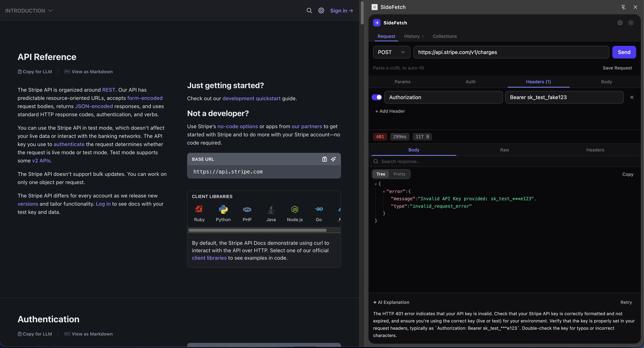
Task: Copy the response body
Action: 628,174
